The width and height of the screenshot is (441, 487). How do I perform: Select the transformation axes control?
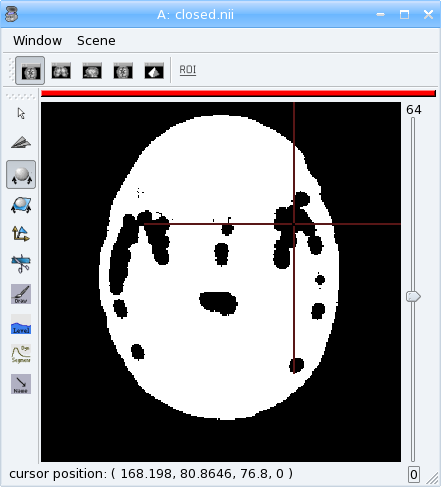21,234
